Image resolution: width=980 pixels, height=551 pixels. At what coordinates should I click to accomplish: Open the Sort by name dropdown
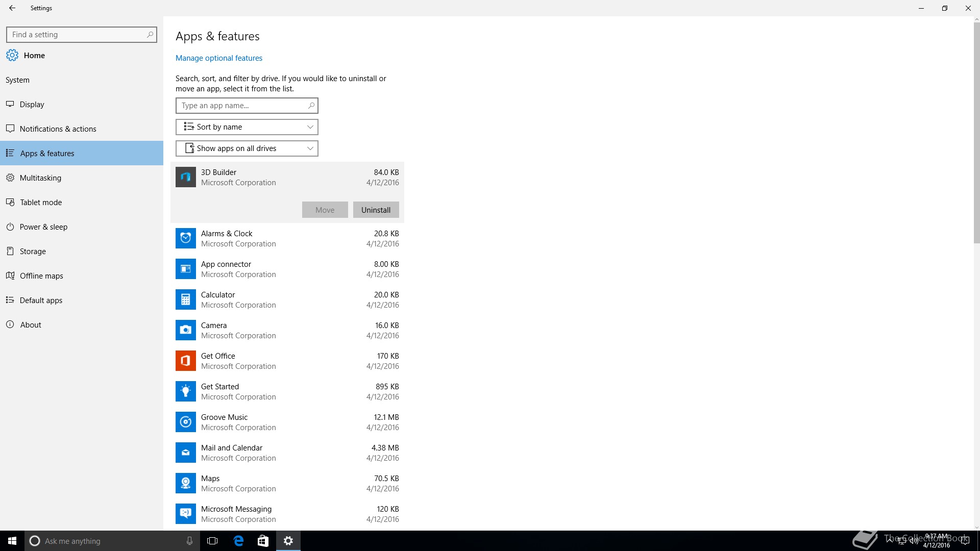[x=247, y=127]
